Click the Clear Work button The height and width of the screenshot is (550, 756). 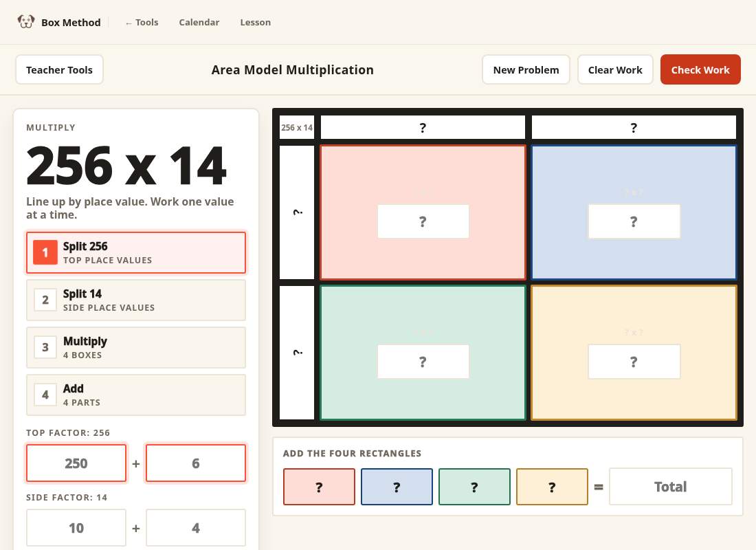615,70
